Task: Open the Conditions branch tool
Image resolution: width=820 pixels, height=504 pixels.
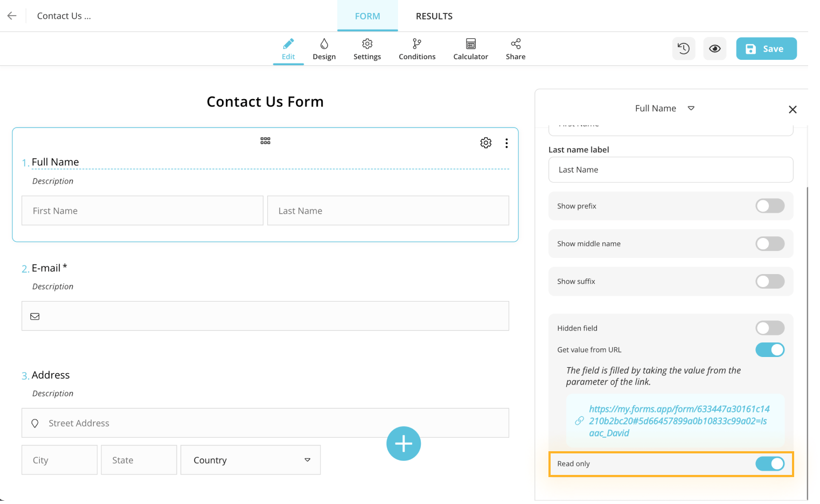Action: coord(417,50)
